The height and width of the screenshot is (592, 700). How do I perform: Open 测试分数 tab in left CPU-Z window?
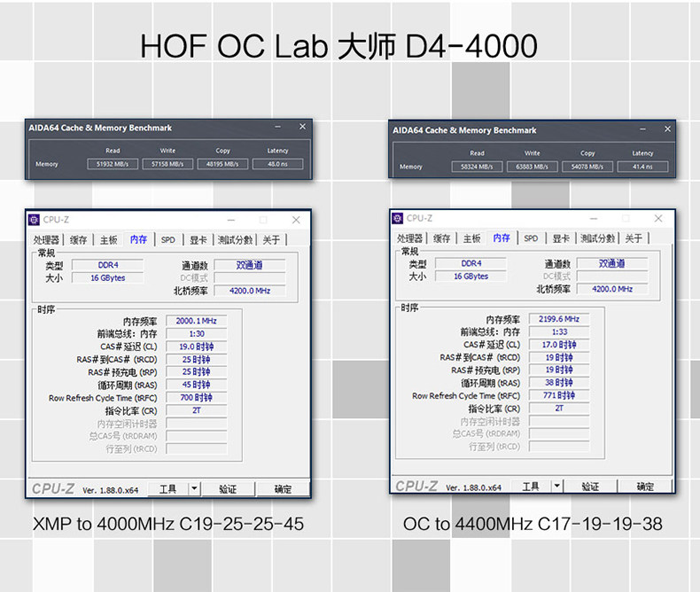[x=236, y=240]
